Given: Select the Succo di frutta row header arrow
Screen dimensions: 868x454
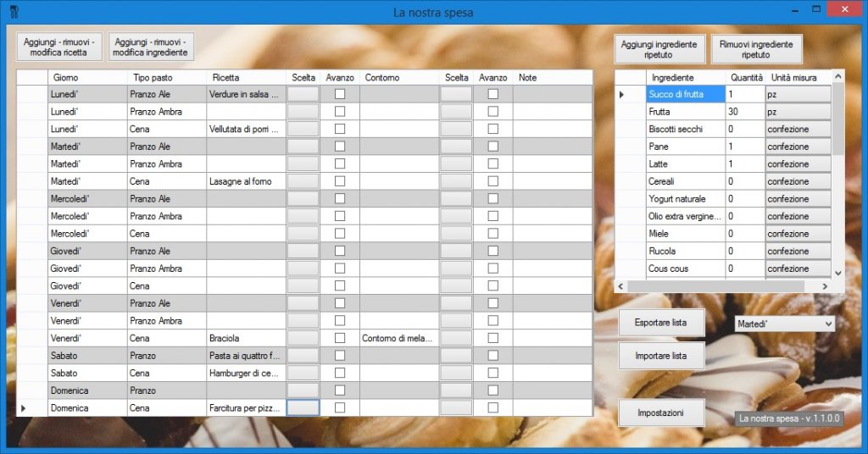Looking at the screenshot, I should 621,94.
